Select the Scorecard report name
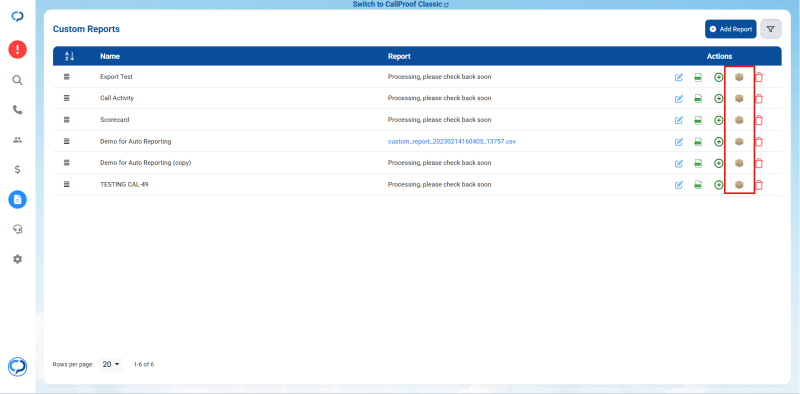Viewport: 800px width, 394px height. pos(115,119)
